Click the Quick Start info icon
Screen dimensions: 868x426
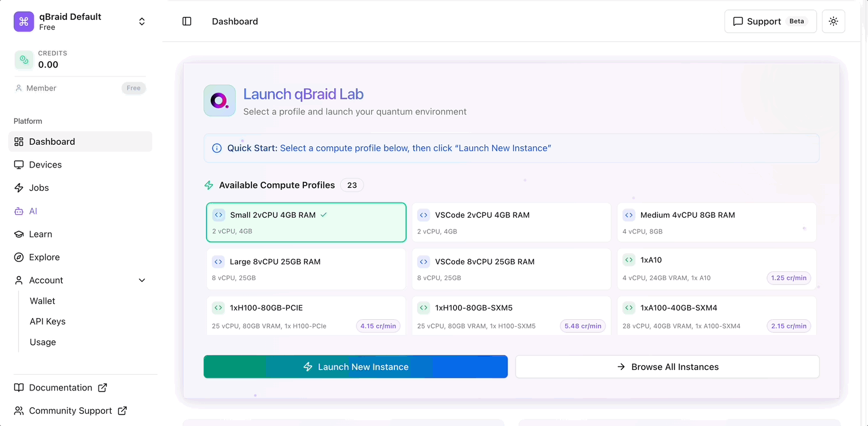click(x=216, y=148)
